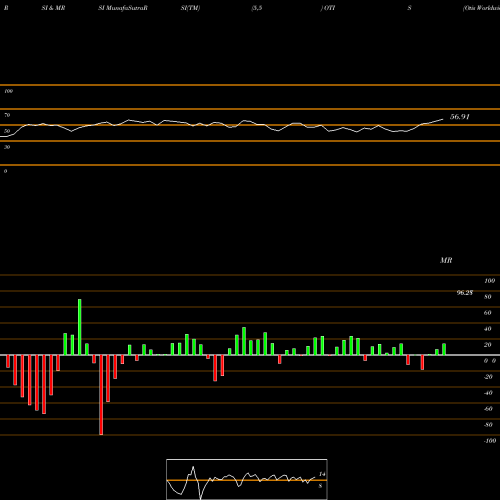This screenshot has height=500, width=500.
Task: Click the RSI 30 level label
Action: 7,147
